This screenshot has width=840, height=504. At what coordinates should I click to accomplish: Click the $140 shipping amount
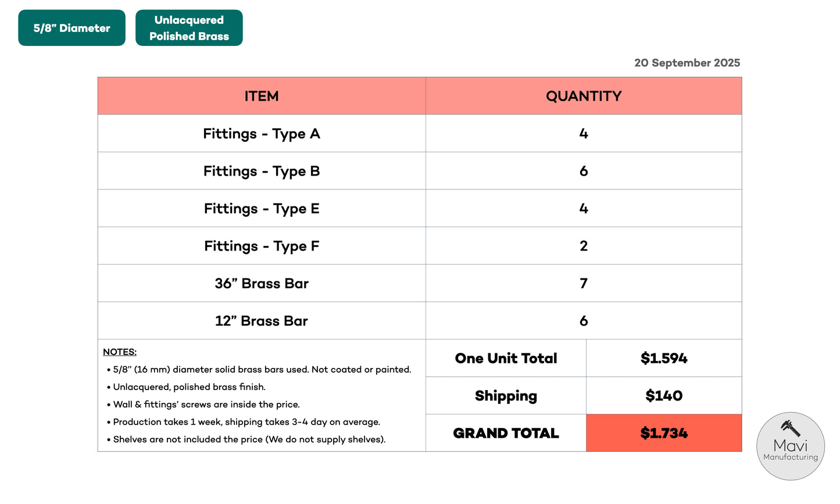pos(664,396)
